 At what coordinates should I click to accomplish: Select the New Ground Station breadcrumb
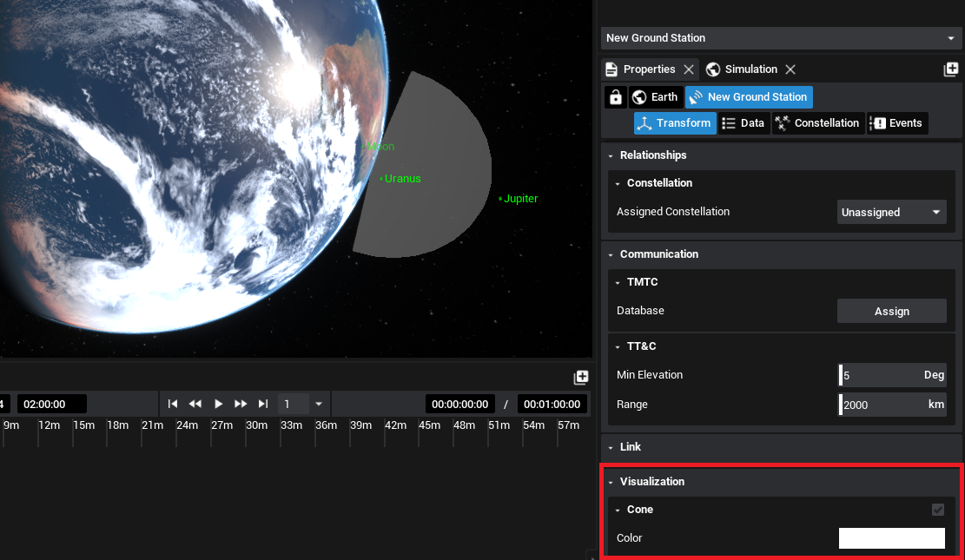749,97
